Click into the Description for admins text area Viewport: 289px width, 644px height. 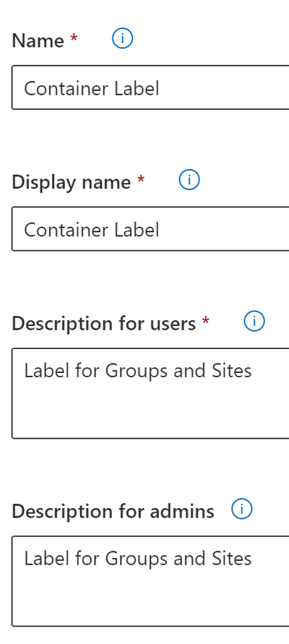tap(150, 581)
